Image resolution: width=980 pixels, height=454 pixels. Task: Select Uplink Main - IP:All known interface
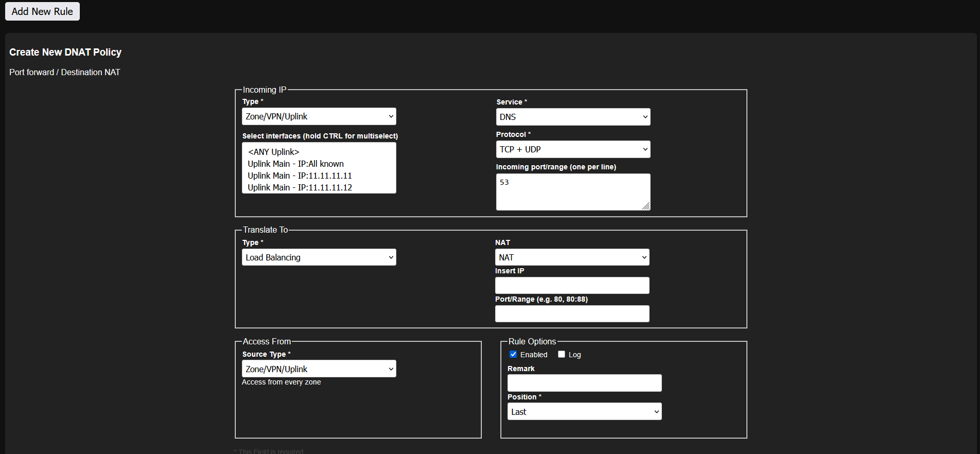pos(295,164)
